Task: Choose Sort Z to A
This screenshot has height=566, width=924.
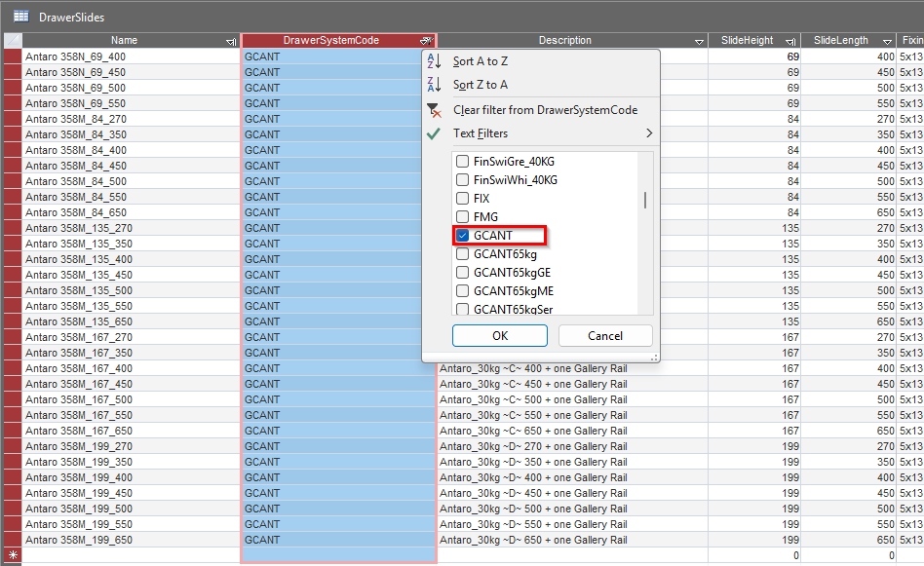Action: [x=481, y=85]
